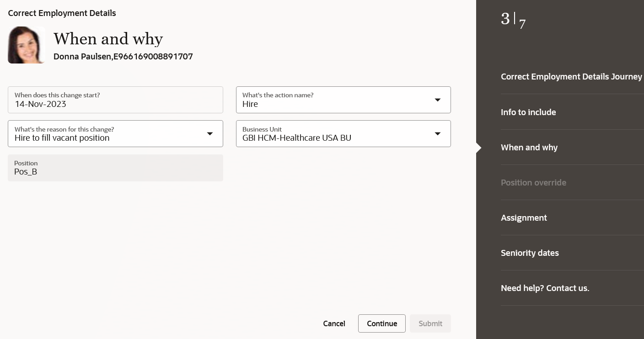Expand the reason for change dropdown arrow
The height and width of the screenshot is (339, 644).
coord(210,133)
